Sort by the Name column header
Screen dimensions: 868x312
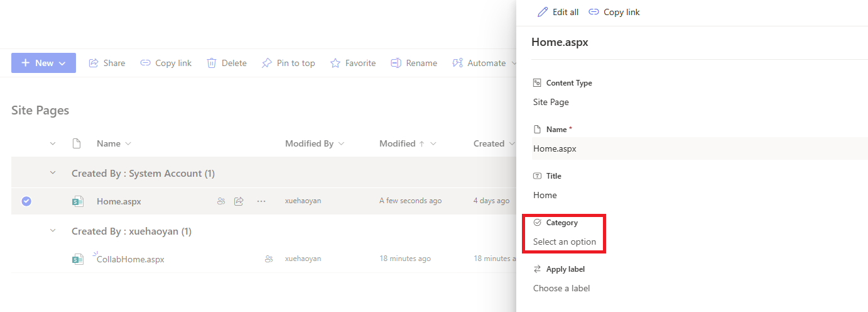(108, 143)
